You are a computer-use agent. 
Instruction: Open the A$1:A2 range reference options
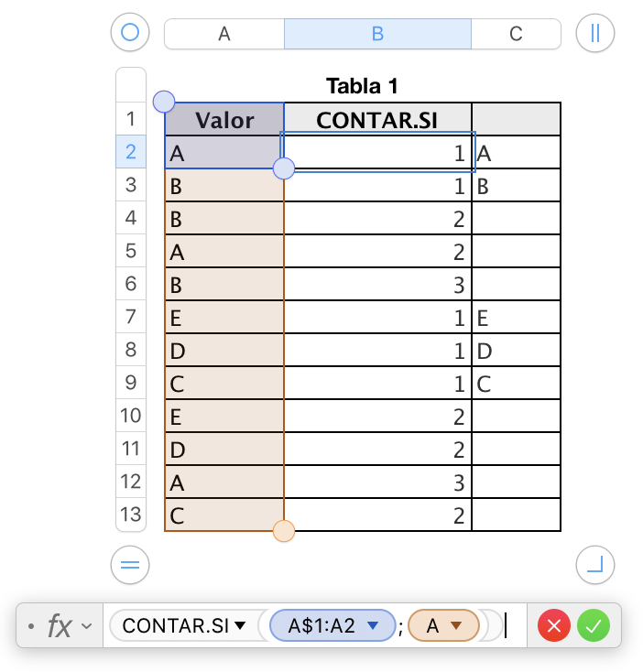(372, 626)
